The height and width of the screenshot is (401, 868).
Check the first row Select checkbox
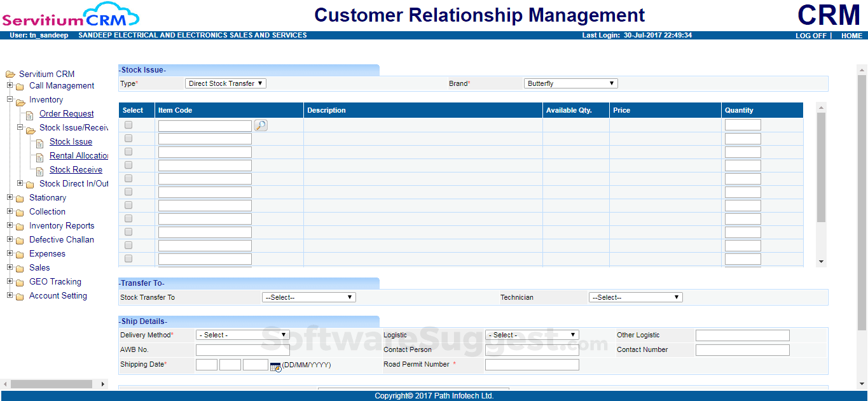[x=128, y=124]
